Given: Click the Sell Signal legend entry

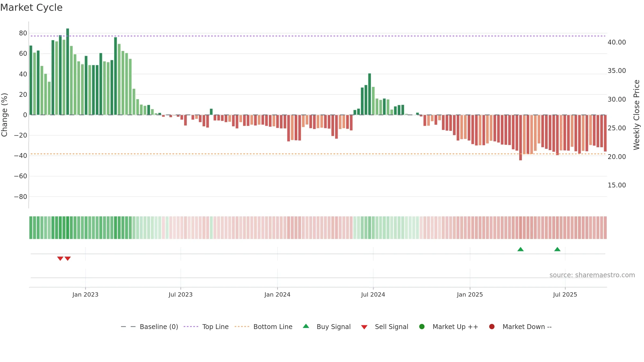Looking at the screenshot, I should point(385,327).
